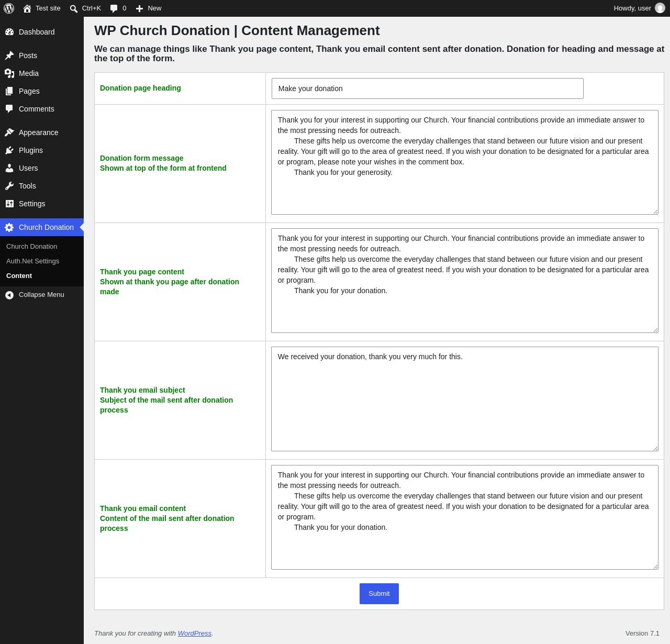Collapse the sidebar with Collapse Menu
The width and height of the screenshot is (670, 644).
click(x=42, y=295)
